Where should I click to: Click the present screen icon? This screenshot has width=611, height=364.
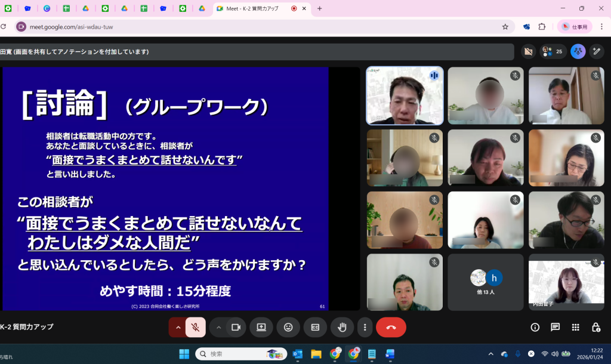click(261, 327)
